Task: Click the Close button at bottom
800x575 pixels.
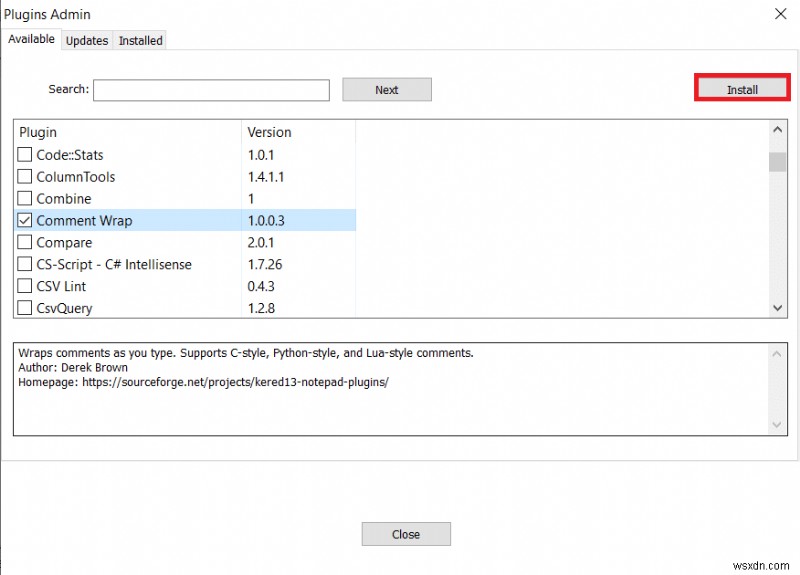Action: point(406,534)
